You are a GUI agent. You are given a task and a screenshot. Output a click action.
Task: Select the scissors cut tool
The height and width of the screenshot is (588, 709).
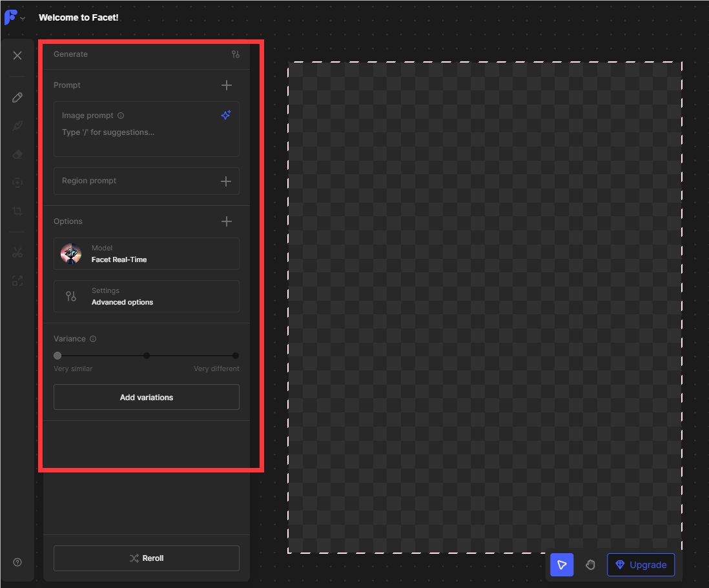click(x=17, y=252)
